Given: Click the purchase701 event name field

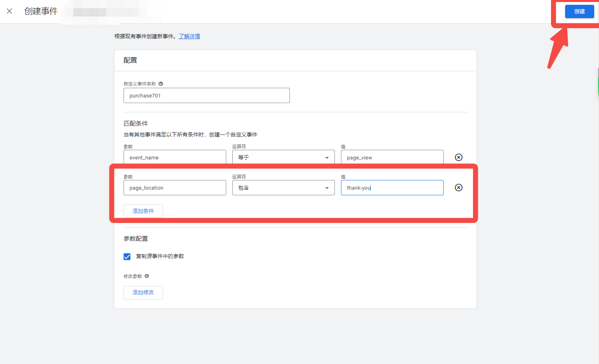Looking at the screenshot, I should (x=206, y=95).
